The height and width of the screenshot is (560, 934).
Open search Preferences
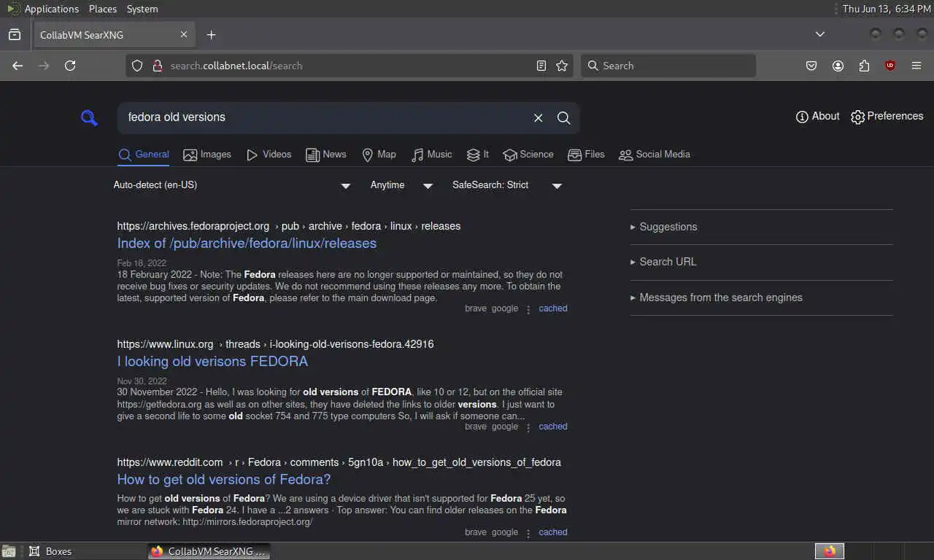(887, 117)
